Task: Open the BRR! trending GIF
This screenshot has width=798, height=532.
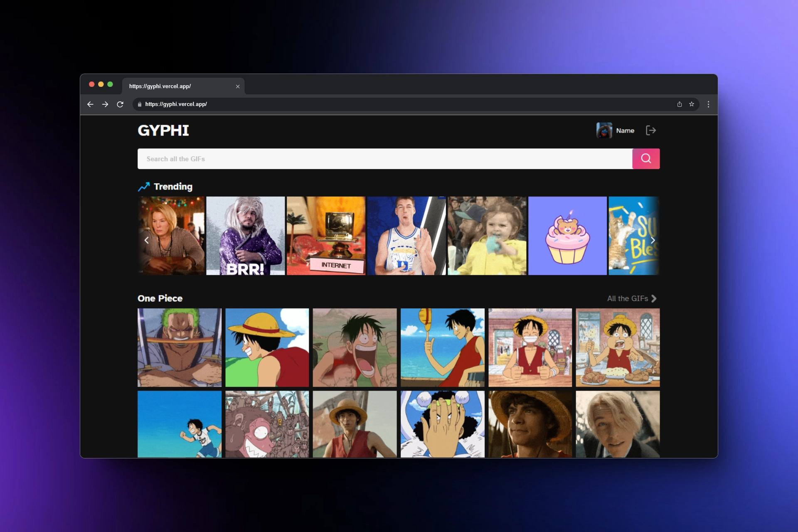Action: [246, 236]
